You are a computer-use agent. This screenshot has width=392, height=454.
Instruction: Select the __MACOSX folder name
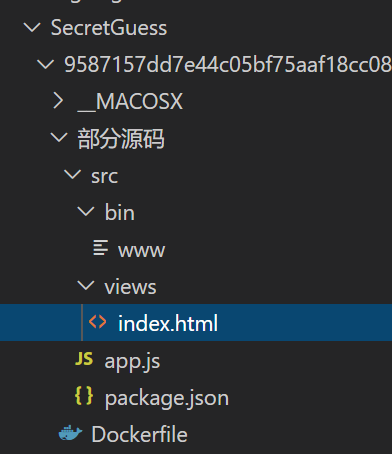(x=130, y=102)
